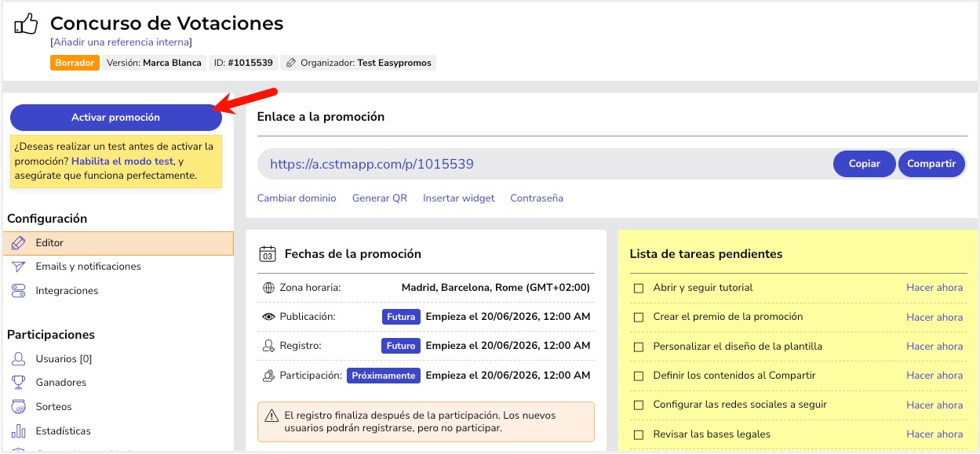Check the Personalizar el diseño de la plantilla task
The height and width of the screenshot is (454, 980).
[x=639, y=347]
